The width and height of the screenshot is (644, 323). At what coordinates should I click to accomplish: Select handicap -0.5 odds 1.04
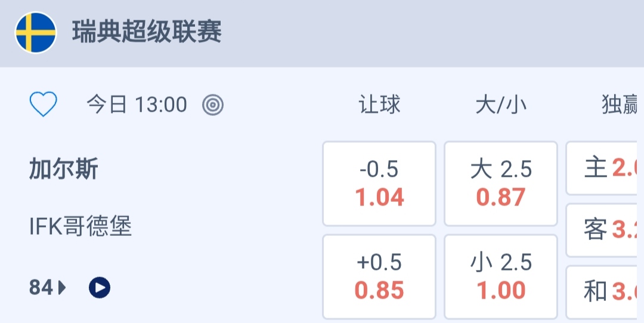[379, 183]
